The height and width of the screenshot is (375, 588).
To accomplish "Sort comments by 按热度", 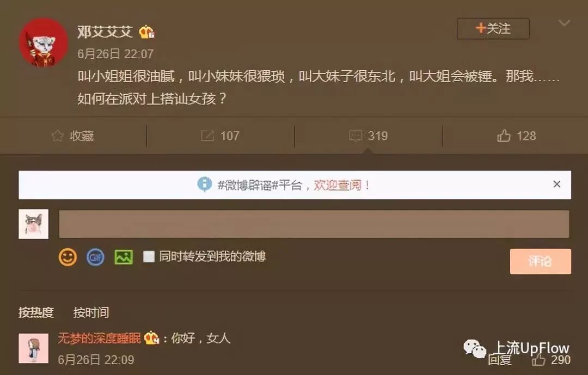I will [x=36, y=312].
